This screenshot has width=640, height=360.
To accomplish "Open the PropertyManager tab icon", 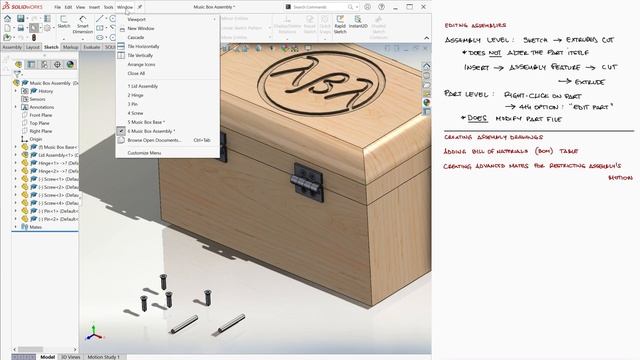I will click(x=31, y=64).
